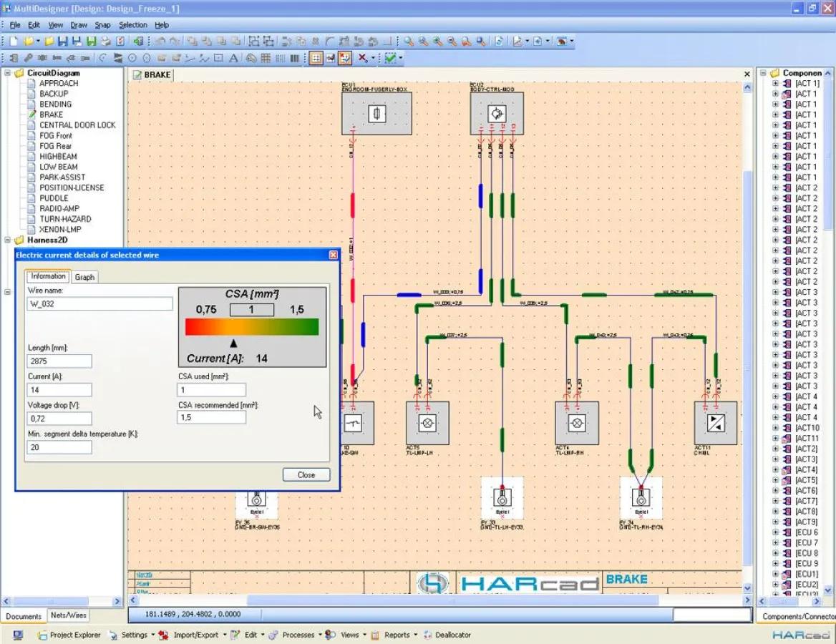Click the New document icon in toolbar

pyautogui.click(x=15, y=42)
